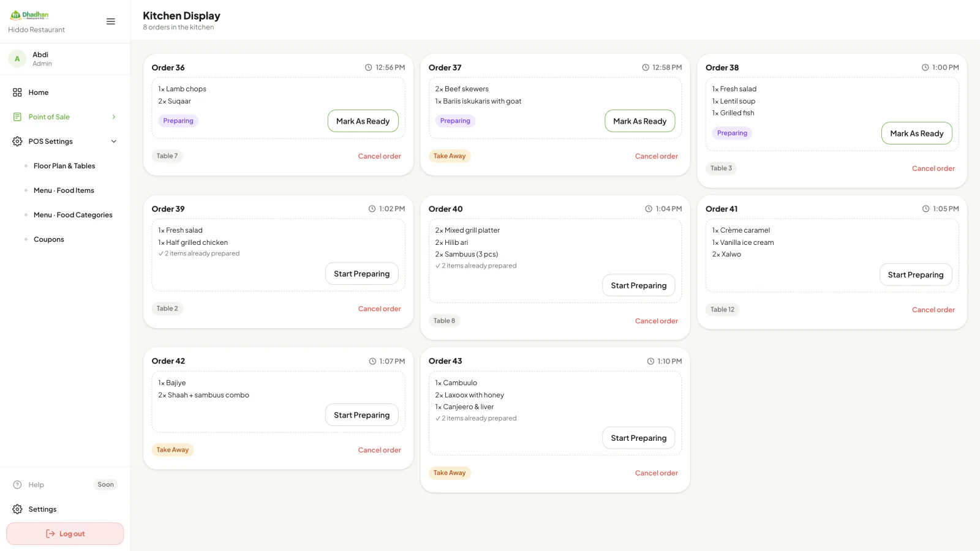Log out of the account
This screenshot has height=551, width=980.
pos(65,534)
